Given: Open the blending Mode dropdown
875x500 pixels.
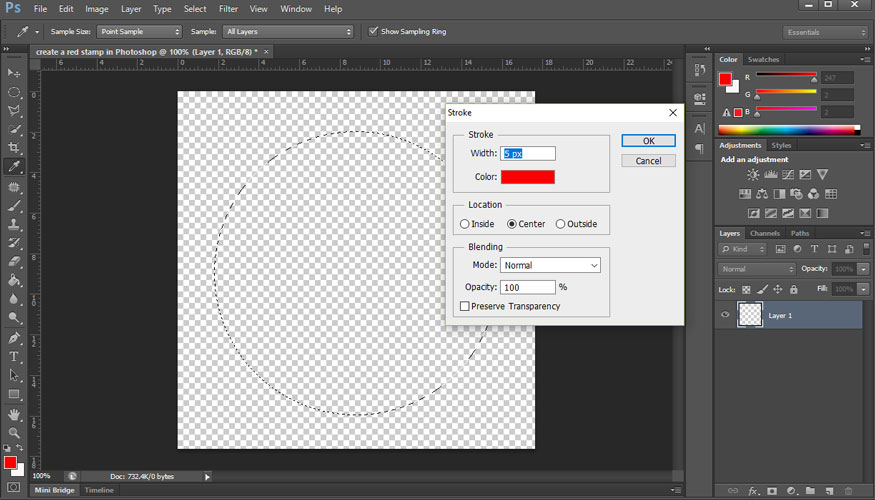Looking at the screenshot, I should [550, 265].
